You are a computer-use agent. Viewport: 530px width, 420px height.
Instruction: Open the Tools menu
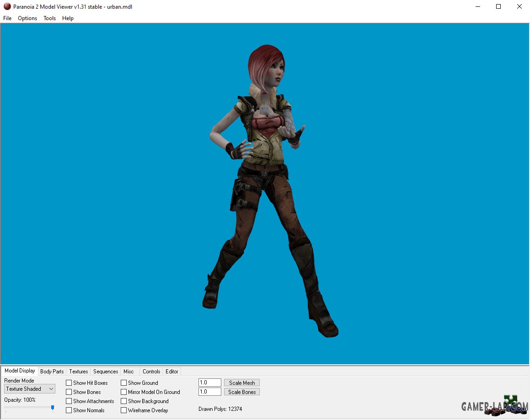coord(49,18)
